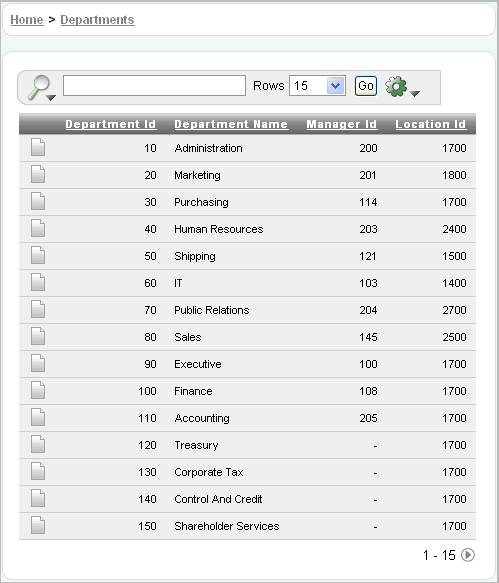
Task: Open edit page icon for Administration row
Action: click(x=38, y=147)
